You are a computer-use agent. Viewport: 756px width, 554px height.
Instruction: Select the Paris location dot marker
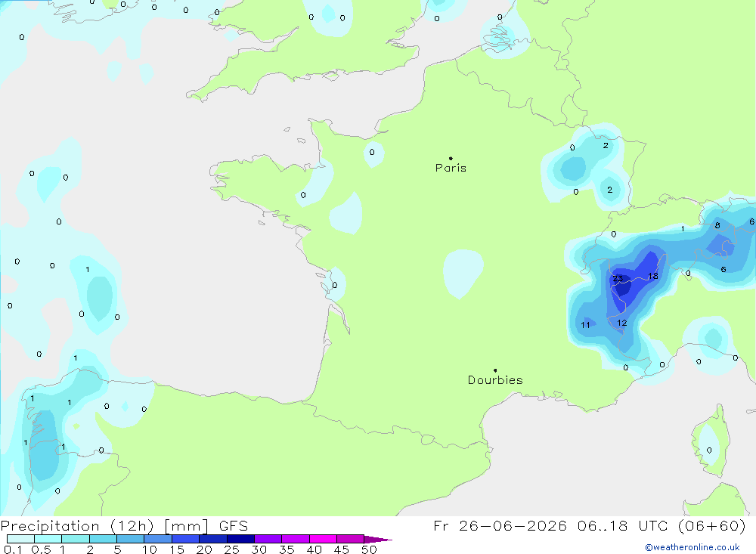pos(451,158)
